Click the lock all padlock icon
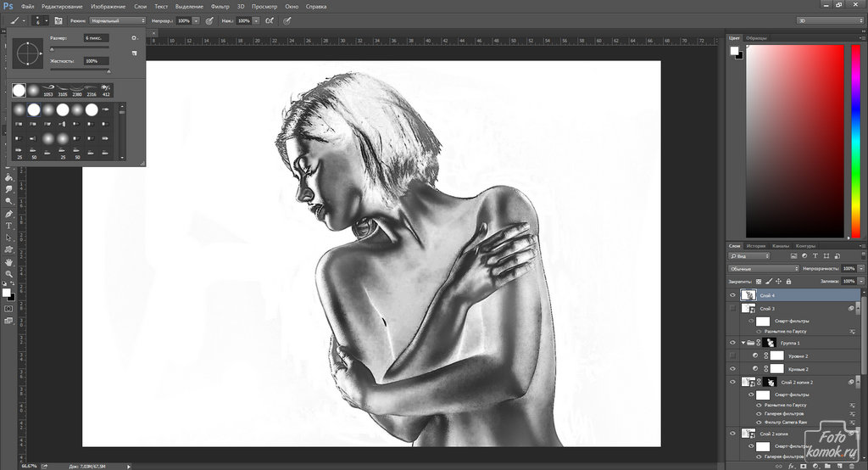The width and height of the screenshot is (868, 470). (787, 281)
